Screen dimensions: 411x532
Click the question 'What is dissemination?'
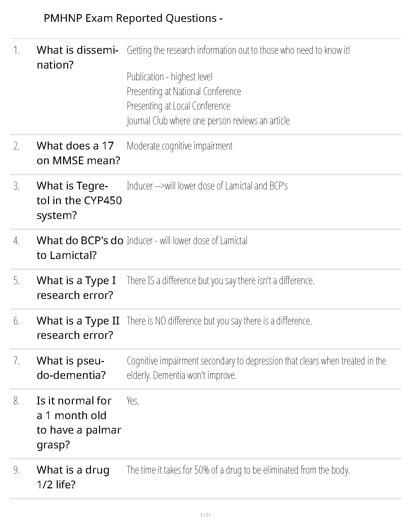click(x=77, y=57)
